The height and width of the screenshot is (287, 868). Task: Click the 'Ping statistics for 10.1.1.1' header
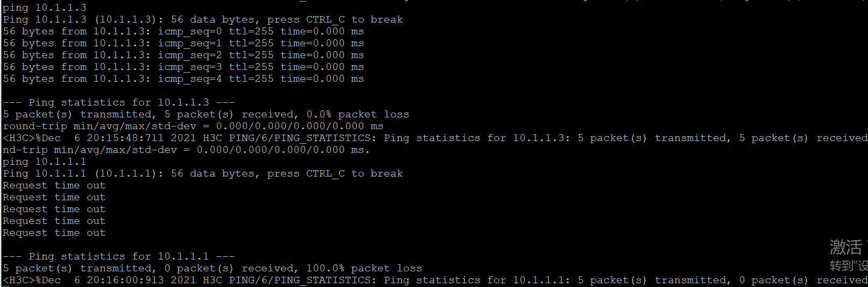(x=118, y=256)
